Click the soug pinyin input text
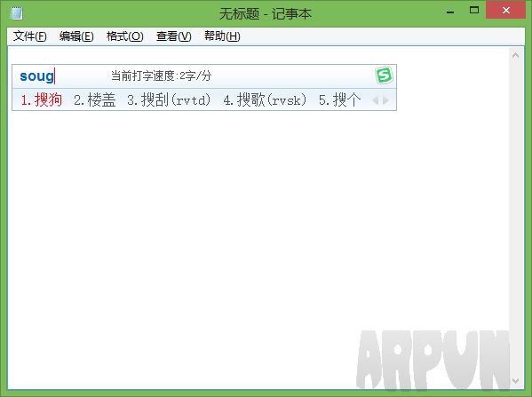Viewport: 532px width, 397px height. click(36, 76)
